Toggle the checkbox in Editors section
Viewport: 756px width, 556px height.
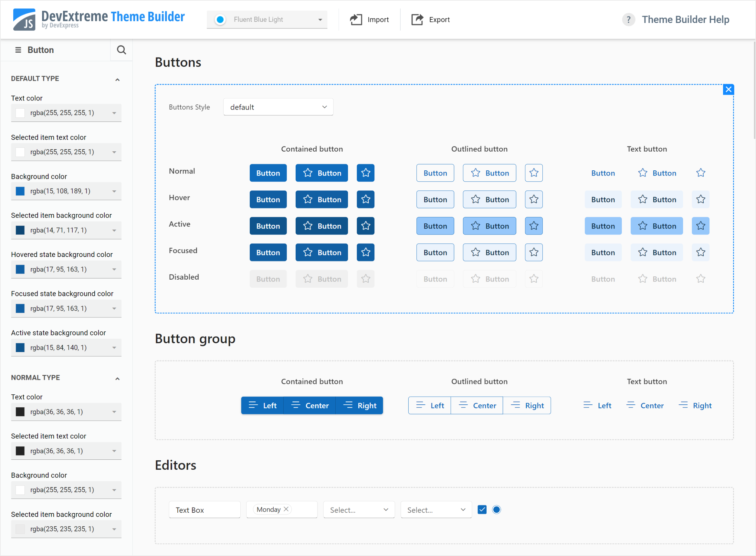482,510
